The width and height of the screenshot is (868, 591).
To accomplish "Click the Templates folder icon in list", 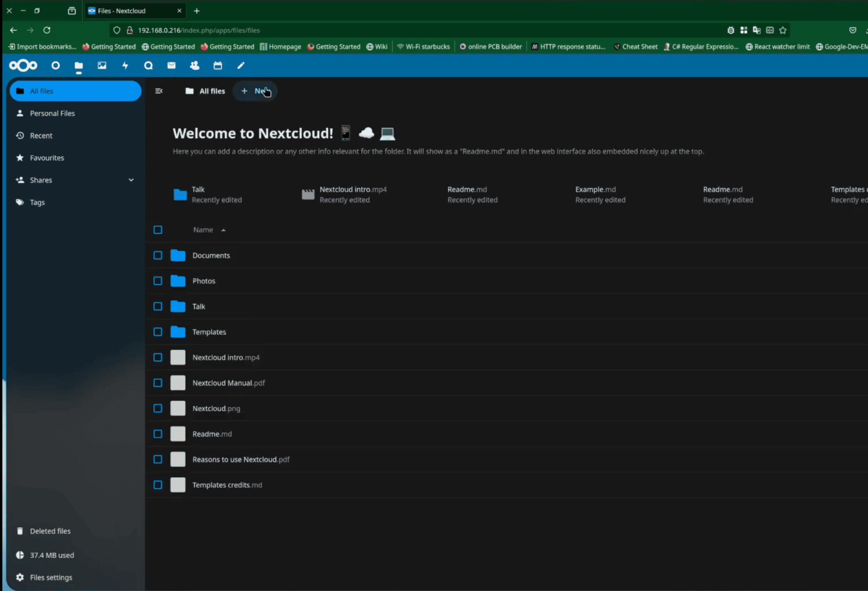I will click(178, 332).
